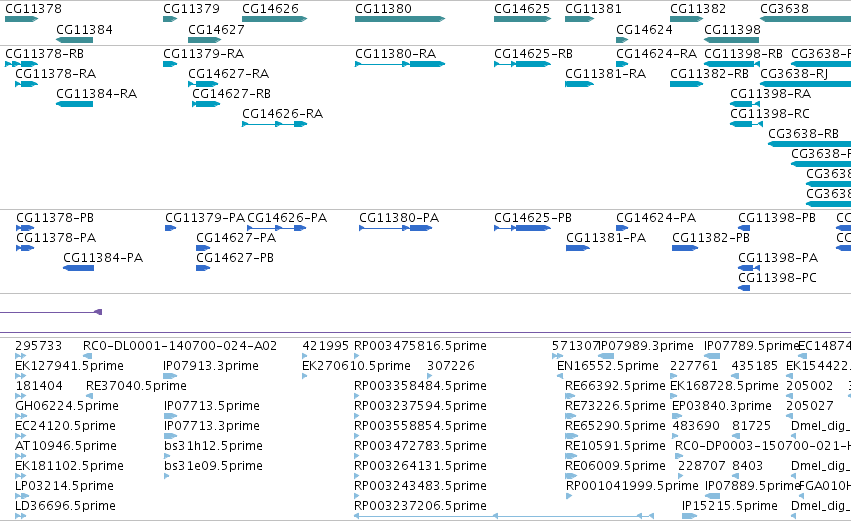Select transcript CG11380-RA label
This screenshot has width=851, height=521.
pos(396,54)
